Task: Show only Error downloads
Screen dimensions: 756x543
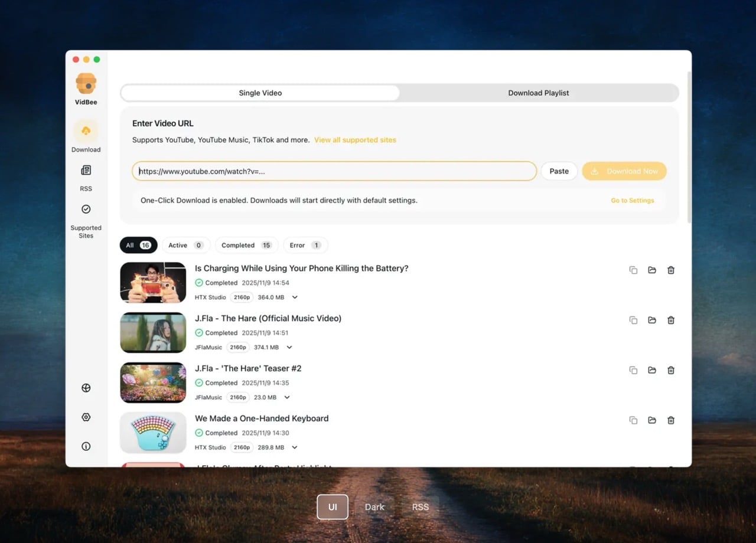Action: [x=305, y=245]
